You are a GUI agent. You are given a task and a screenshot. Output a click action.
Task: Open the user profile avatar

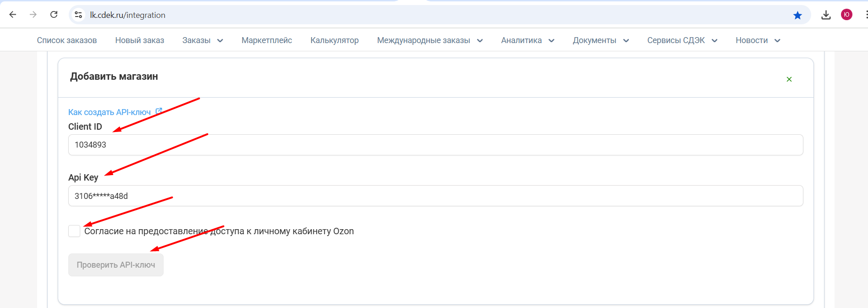846,15
